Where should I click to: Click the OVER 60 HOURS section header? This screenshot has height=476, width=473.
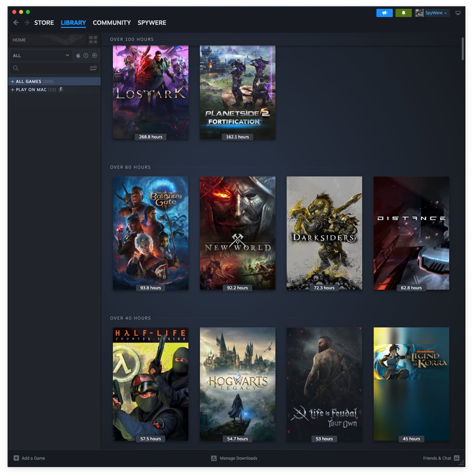point(131,167)
